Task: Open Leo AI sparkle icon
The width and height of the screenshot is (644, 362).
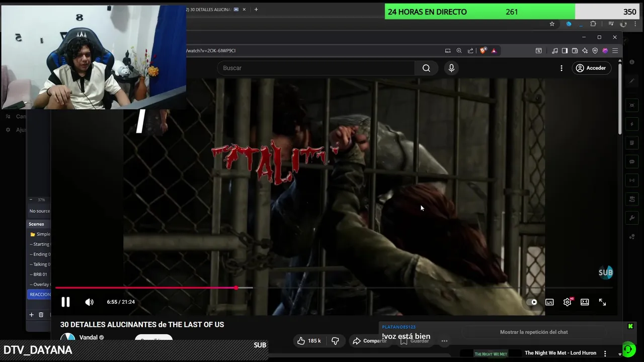Action: tap(585, 51)
